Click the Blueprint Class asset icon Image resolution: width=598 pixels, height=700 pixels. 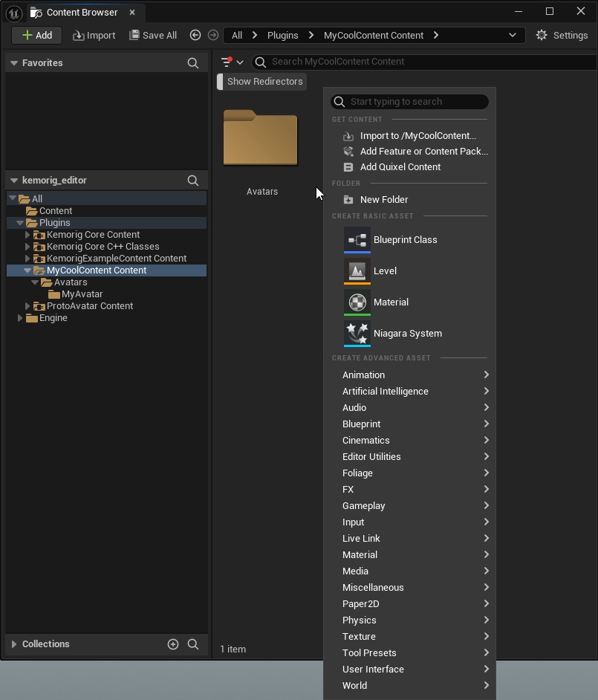(357, 240)
